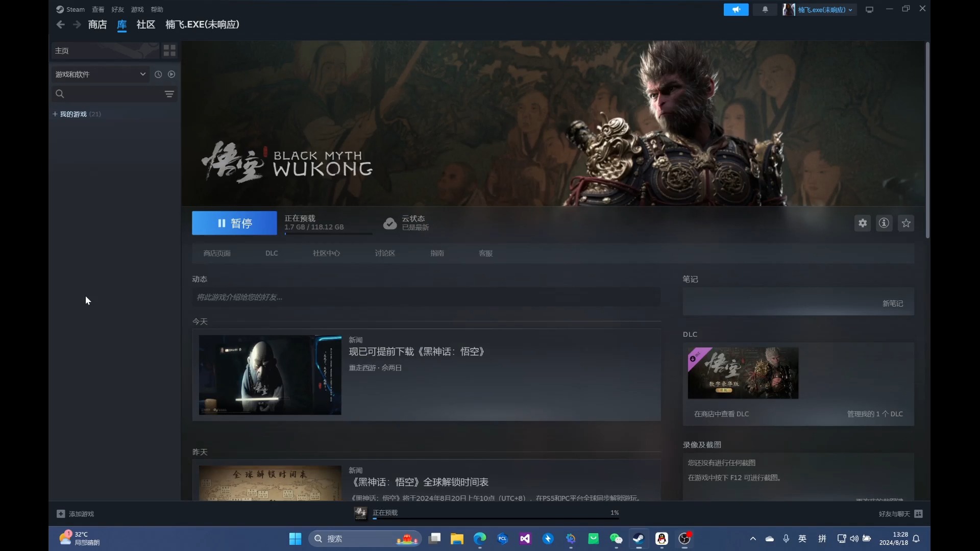The height and width of the screenshot is (551, 980).
Task: Expand the 我的游戏 collection
Action: coord(55,114)
